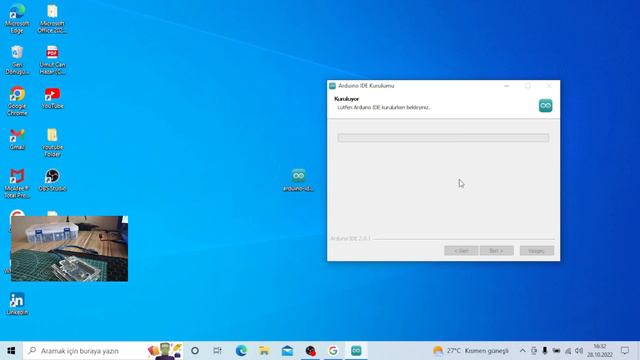Switch to the Arduino installer taskbar icon
The width and height of the screenshot is (640, 360).
(x=356, y=351)
